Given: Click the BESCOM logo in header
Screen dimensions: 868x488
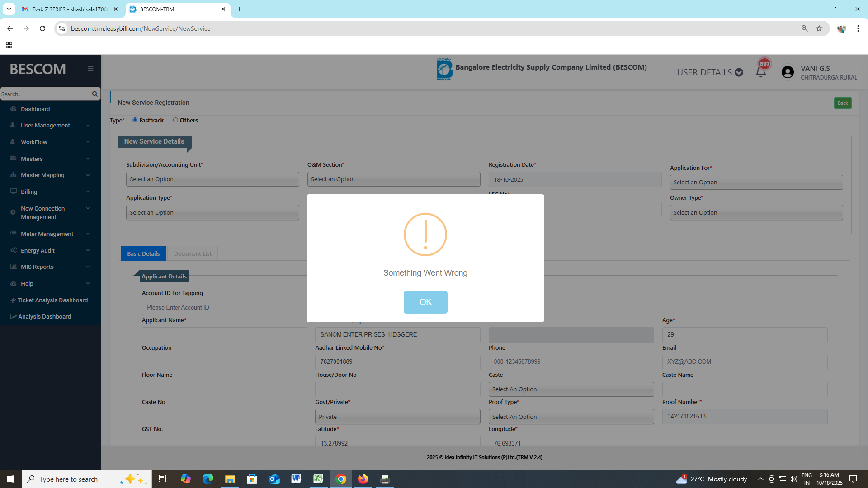Looking at the screenshot, I should (x=444, y=69).
